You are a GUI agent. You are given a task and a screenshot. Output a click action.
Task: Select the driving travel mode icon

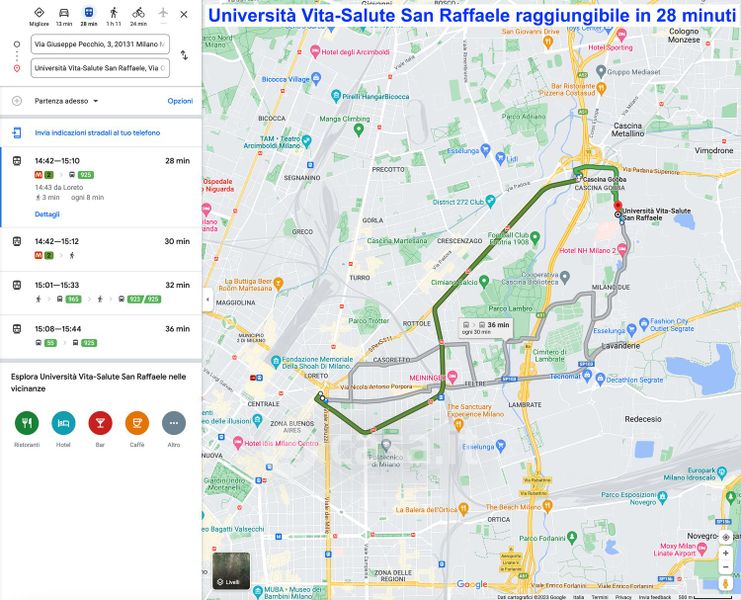(x=64, y=14)
